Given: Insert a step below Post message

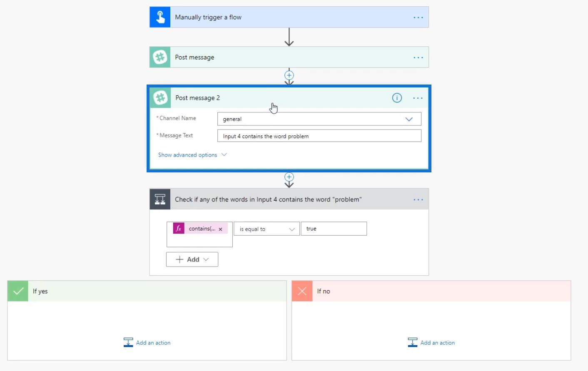Looking at the screenshot, I should click(289, 75).
